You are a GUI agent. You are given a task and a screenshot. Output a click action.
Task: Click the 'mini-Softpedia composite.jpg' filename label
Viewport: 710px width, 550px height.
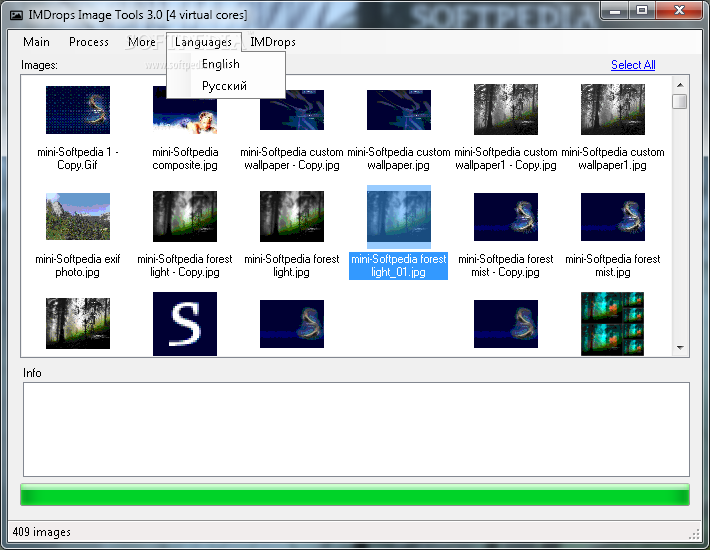pos(185,158)
